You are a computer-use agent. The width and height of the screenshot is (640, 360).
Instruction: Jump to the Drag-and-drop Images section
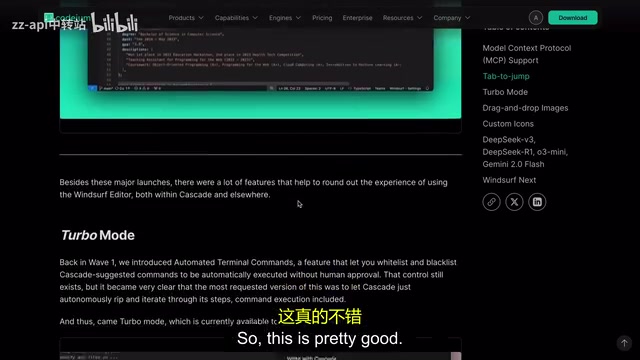point(525,108)
